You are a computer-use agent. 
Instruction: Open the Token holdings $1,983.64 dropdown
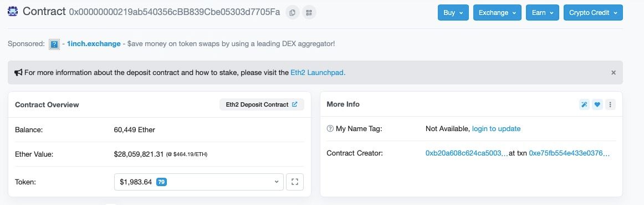coord(199,182)
